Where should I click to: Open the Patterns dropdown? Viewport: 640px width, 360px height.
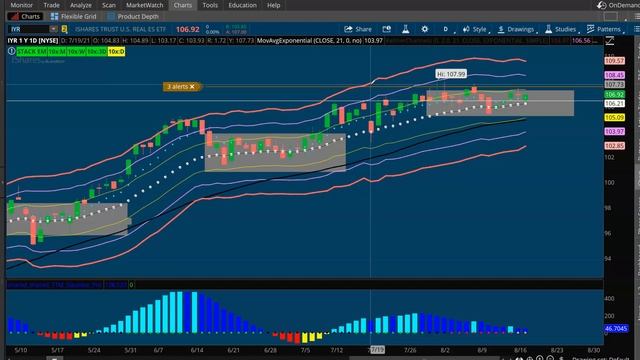(604, 29)
